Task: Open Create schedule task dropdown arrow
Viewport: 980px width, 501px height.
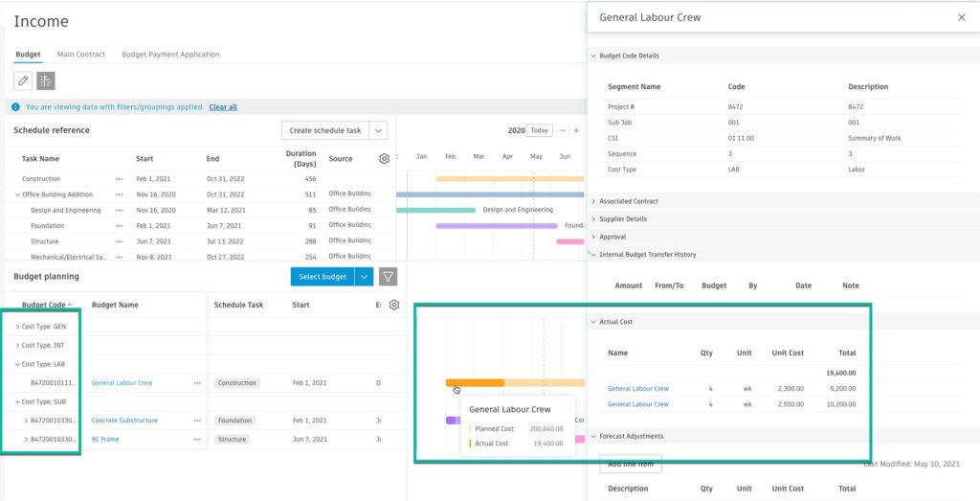Action: tap(378, 130)
